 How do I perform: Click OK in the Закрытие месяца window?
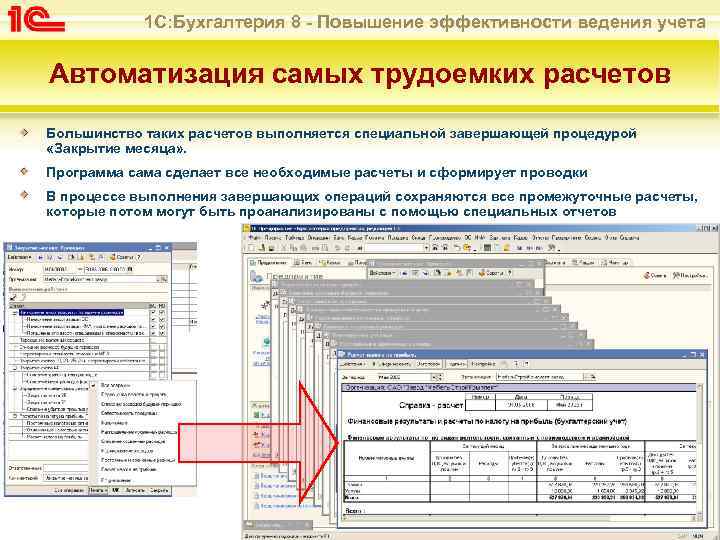point(116,490)
